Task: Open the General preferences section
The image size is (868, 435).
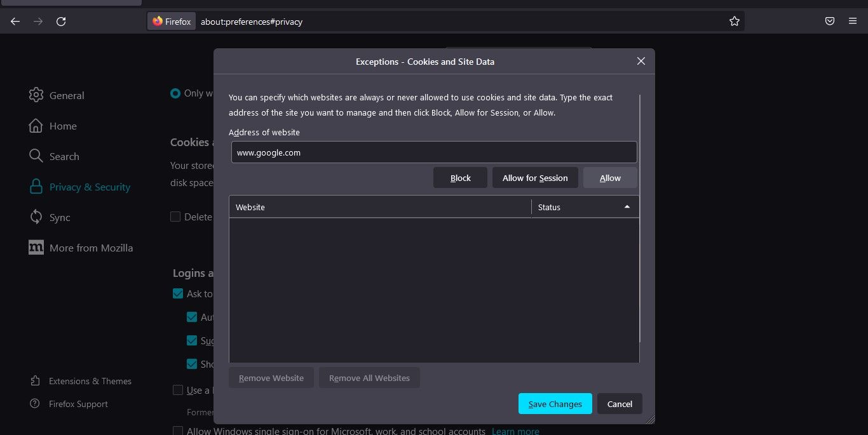Action: (x=36, y=95)
